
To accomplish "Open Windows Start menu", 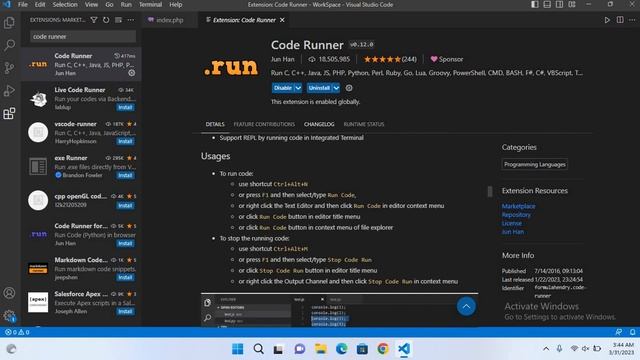I will 238,349.
